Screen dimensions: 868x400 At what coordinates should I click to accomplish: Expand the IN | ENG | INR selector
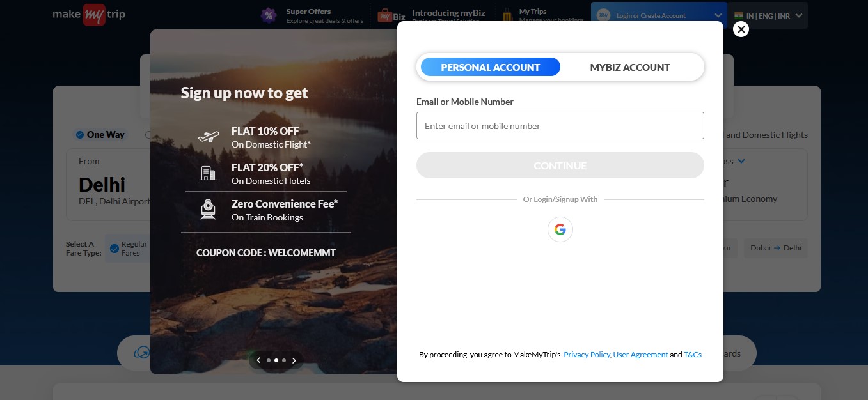(x=798, y=15)
